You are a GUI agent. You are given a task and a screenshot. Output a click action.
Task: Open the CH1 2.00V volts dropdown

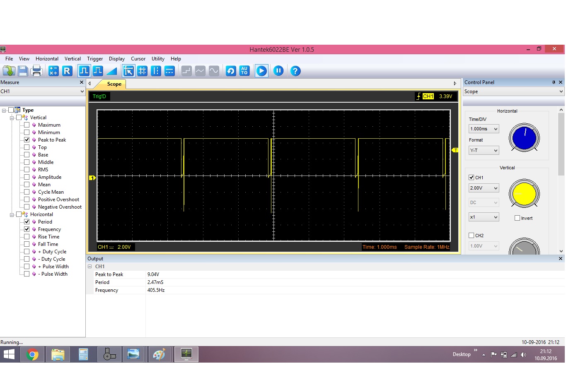tap(484, 188)
